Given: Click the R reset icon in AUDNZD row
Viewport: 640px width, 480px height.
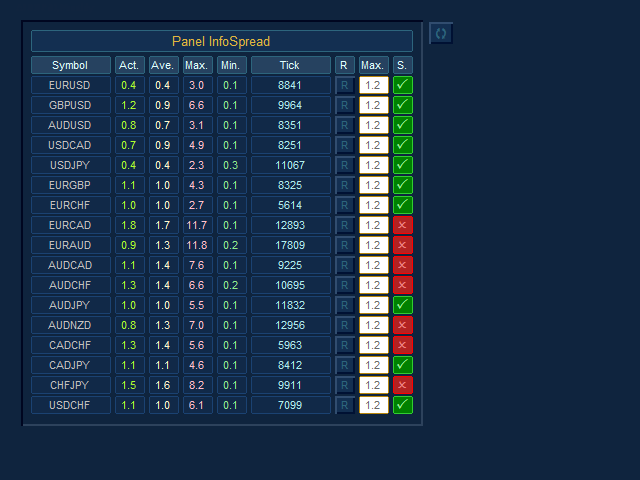Looking at the screenshot, I should click(345, 325).
